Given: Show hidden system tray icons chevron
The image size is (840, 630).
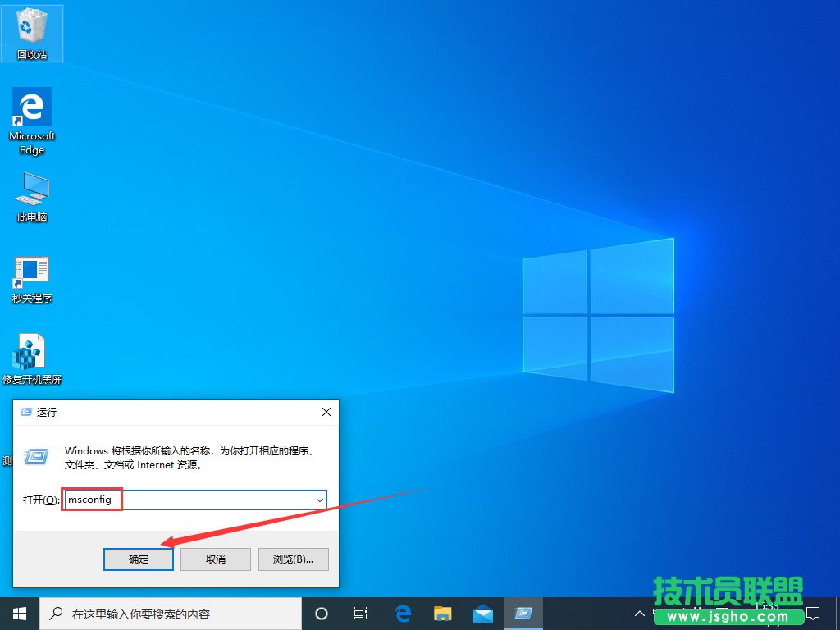Looking at the screenshot, I should [x=639, y=613].
